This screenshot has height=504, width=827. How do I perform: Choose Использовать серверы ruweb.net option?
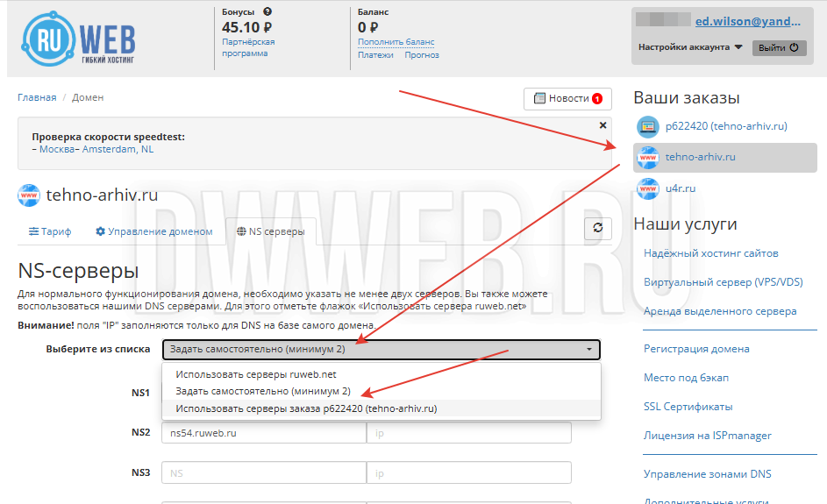click(x=381, y=374)
